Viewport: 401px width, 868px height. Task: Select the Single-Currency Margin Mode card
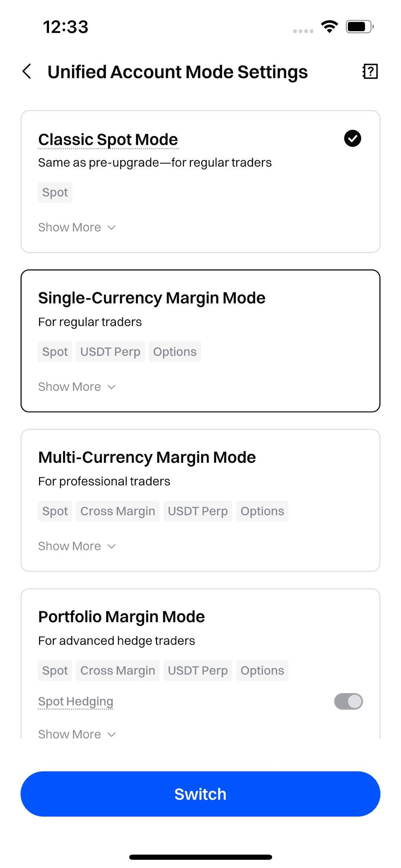200,341
